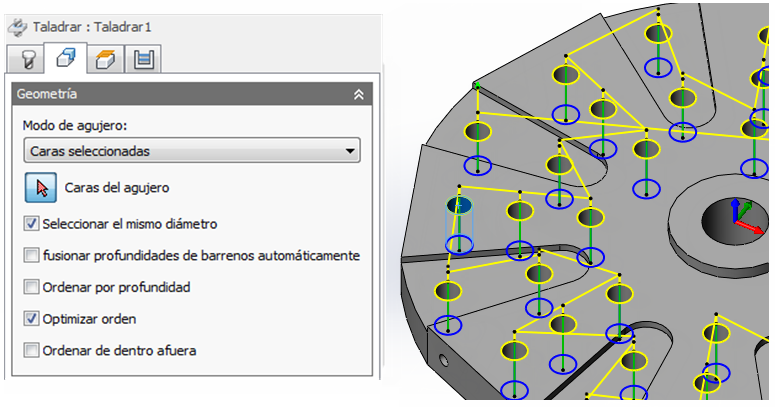Open the Modo de agujero dropdown
775x407 pixels.
192,151
